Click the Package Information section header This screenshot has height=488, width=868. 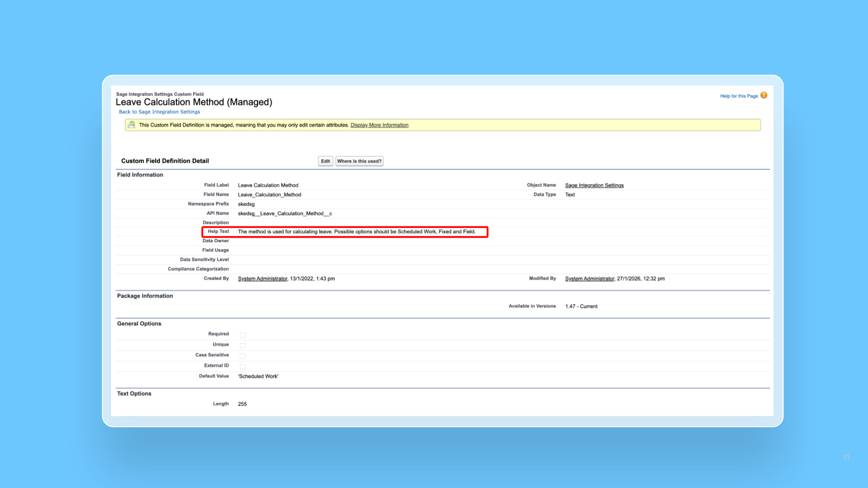[x=145, y=296]
